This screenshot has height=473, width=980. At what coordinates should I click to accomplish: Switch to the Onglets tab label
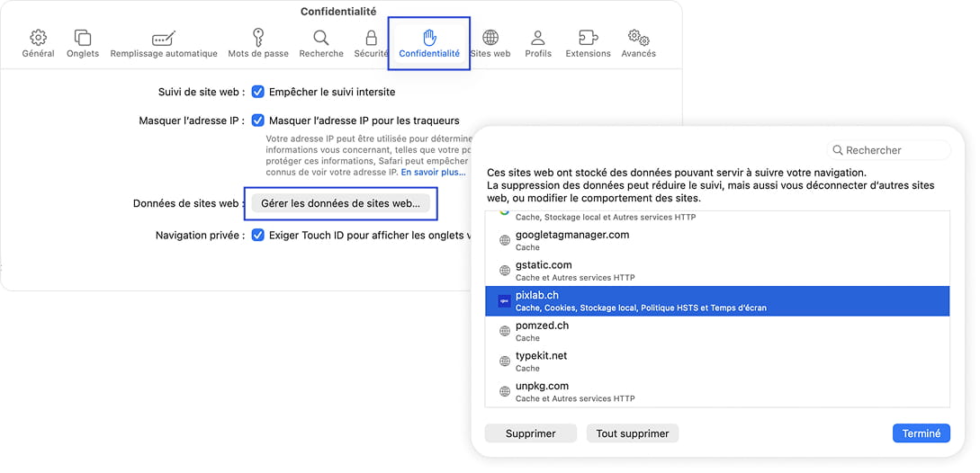click(83, 54)
